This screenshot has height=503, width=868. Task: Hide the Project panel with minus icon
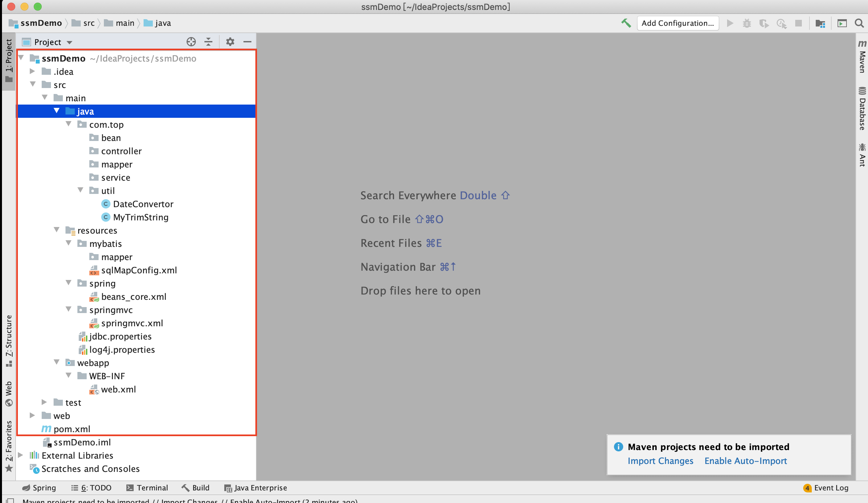(247, 42)
